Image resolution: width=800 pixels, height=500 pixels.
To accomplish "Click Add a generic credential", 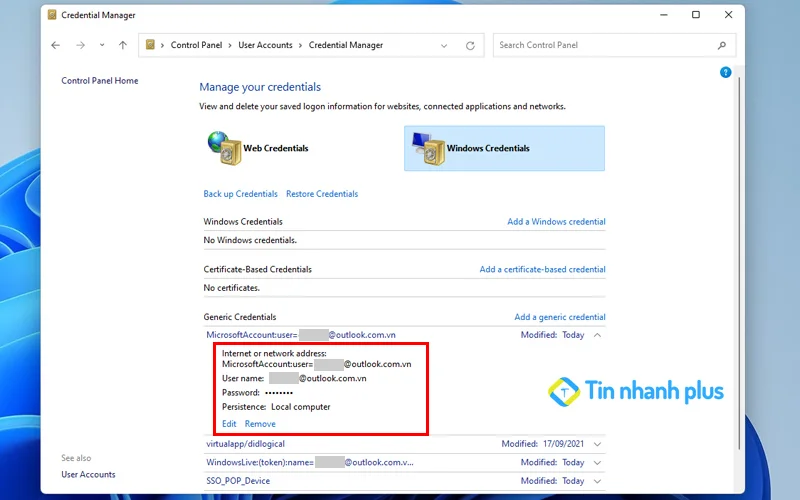I will coord(560,317).
